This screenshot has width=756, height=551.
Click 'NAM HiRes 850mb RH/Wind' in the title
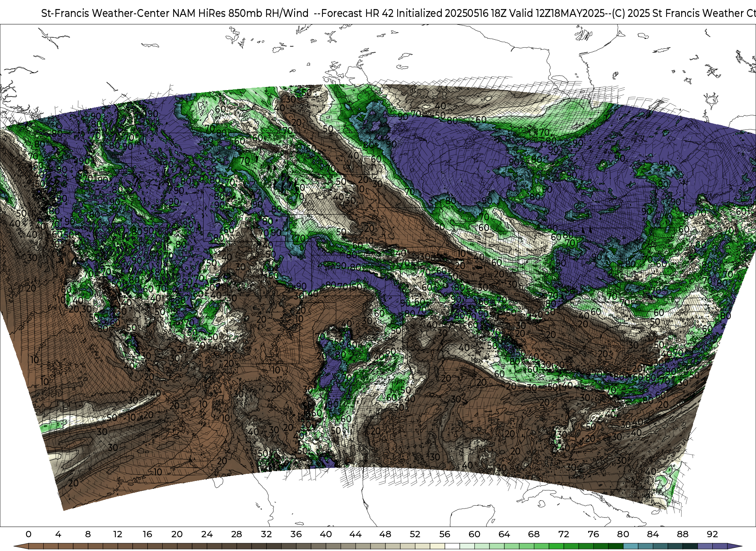pos(241,13)
